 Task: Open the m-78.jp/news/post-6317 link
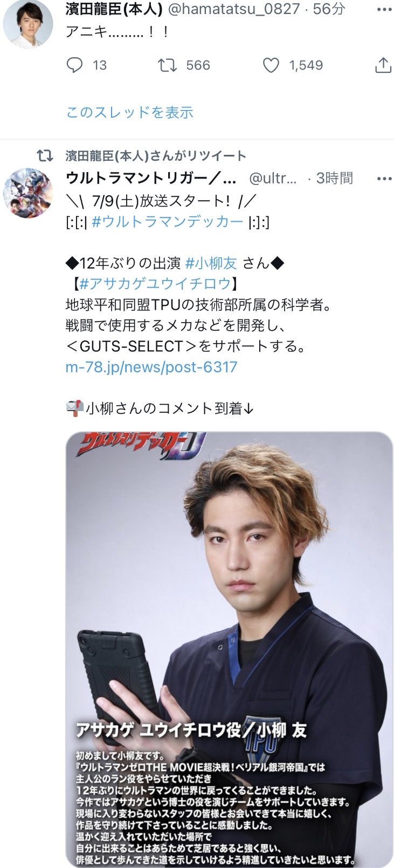pos(151,367)
